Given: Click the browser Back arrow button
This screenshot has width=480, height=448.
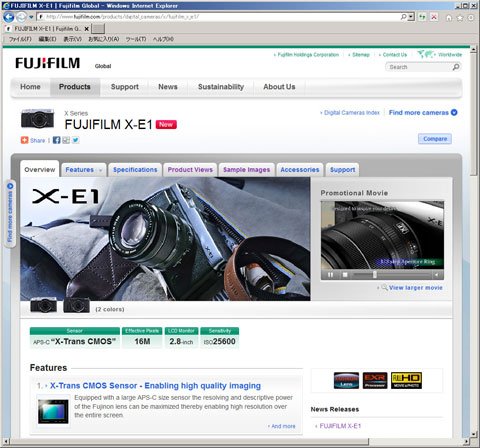Looking at the screenshot, I should point(8,17).
